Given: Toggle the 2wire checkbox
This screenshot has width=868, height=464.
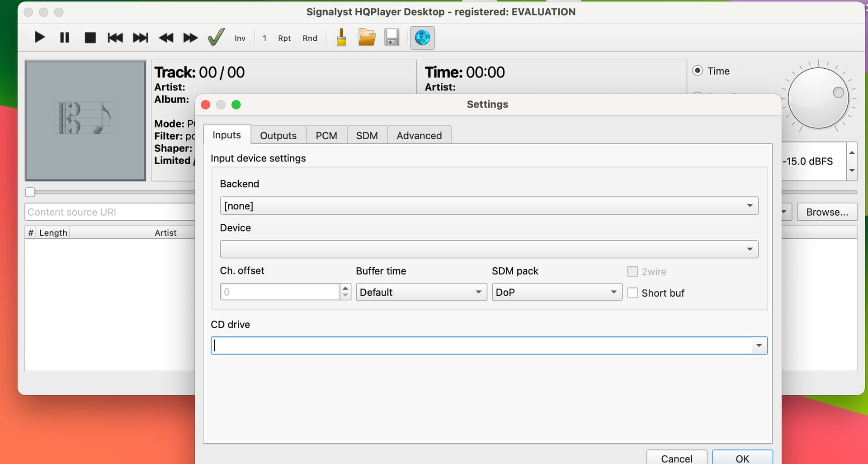Looking at the screenshot, I should tap(632, 271).
